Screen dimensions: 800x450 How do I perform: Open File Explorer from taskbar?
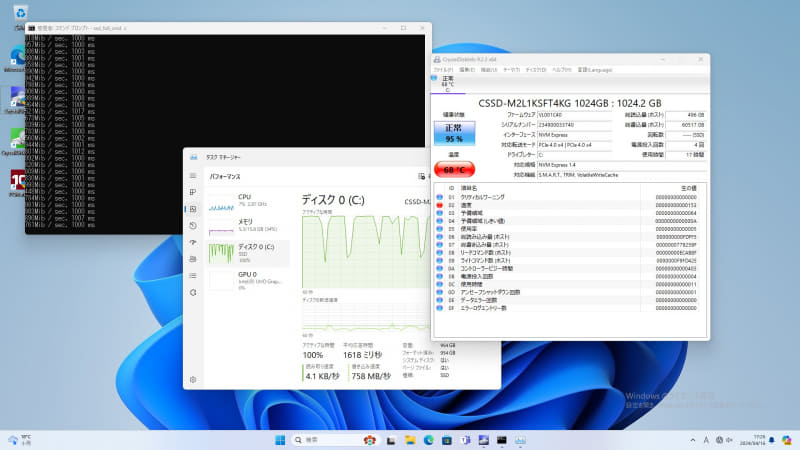pyautogui.click(x=410, y=440)
